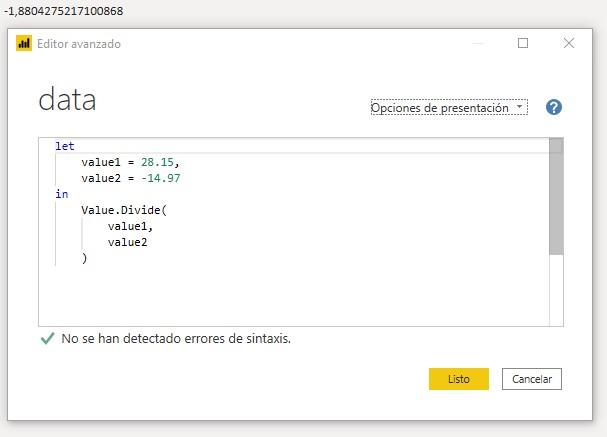Click the result value -1,8804275217100868
This screenshot has width=607, height=437.
[64, 10]
